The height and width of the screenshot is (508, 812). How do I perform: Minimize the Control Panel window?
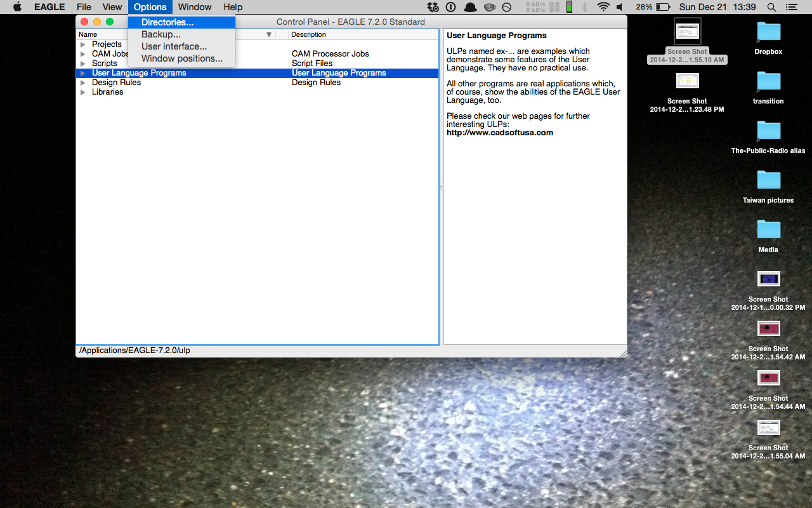pyautogui.click(x=97, y=22)
